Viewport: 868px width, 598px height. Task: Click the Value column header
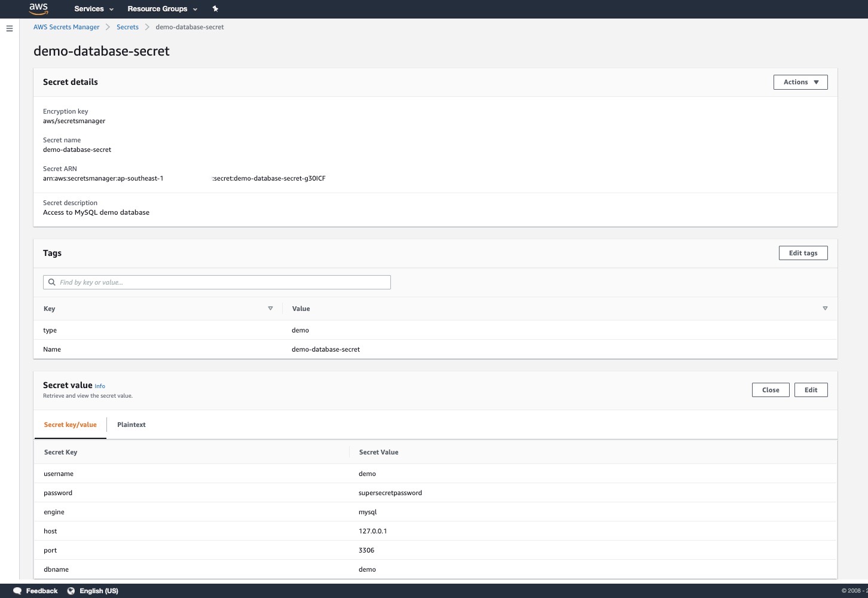[301, 309]
